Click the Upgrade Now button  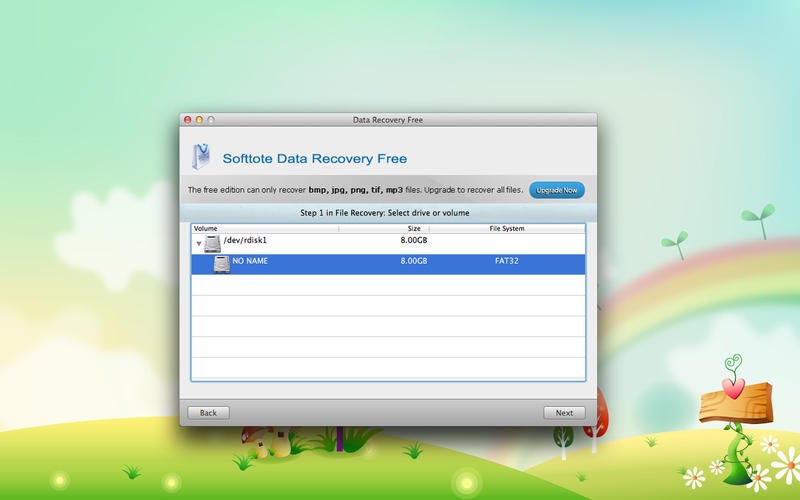pyautogui.click(x=557, y=190)
